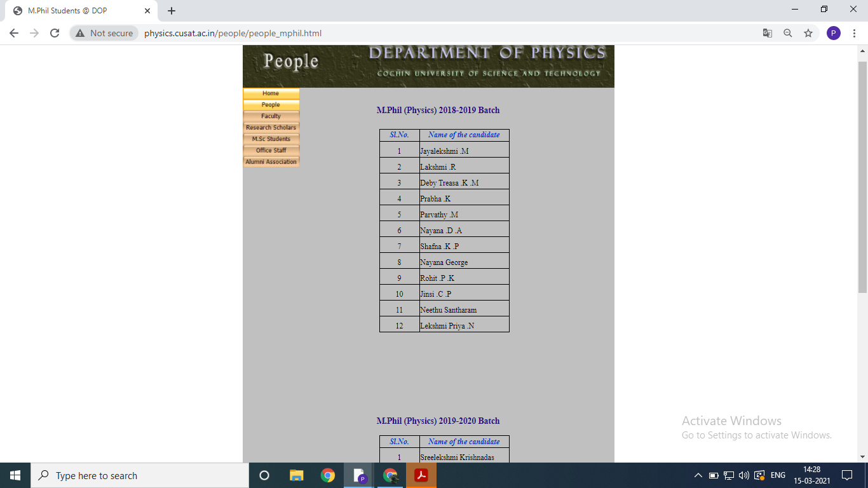Open a new browser tab
This screenshot has height=488, width=868.
[172, 11]
